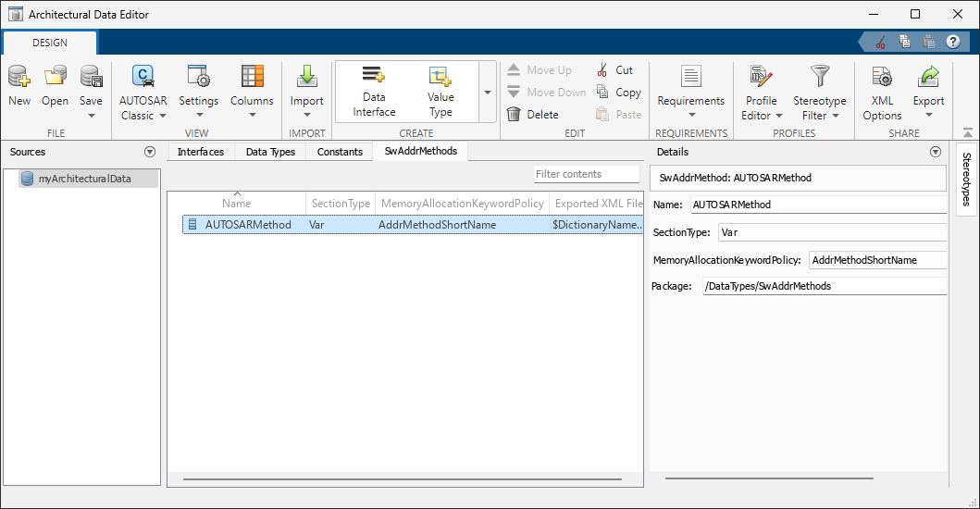Screen dimensions: 980x509
Task: Click the Filter contents search field
Action: coord(587,174)
